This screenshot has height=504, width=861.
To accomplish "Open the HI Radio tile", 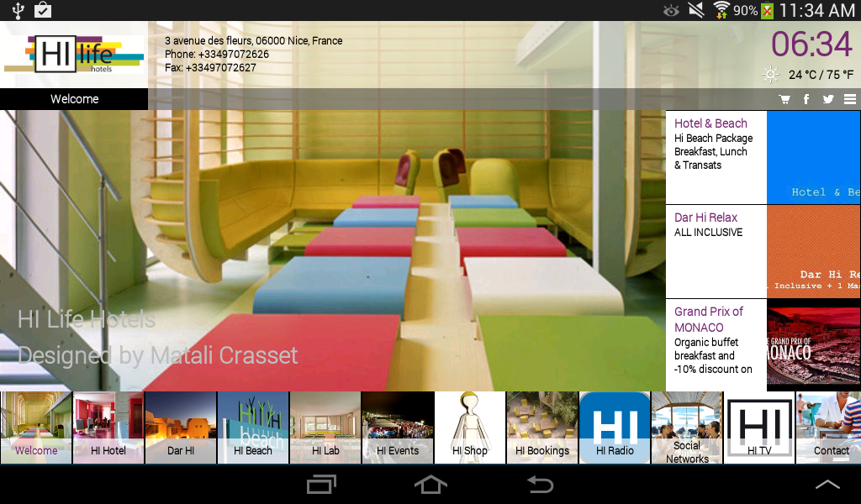I will click(x=615, y=428).
